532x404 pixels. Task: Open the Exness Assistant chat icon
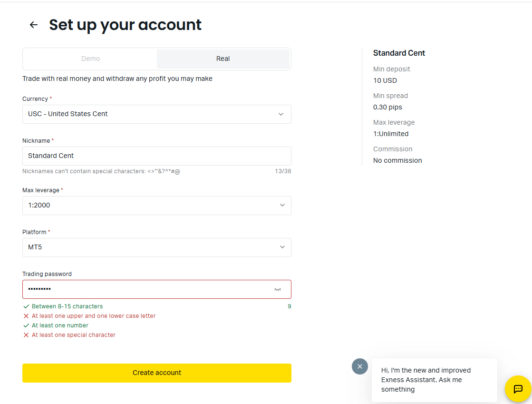point(518,389)
